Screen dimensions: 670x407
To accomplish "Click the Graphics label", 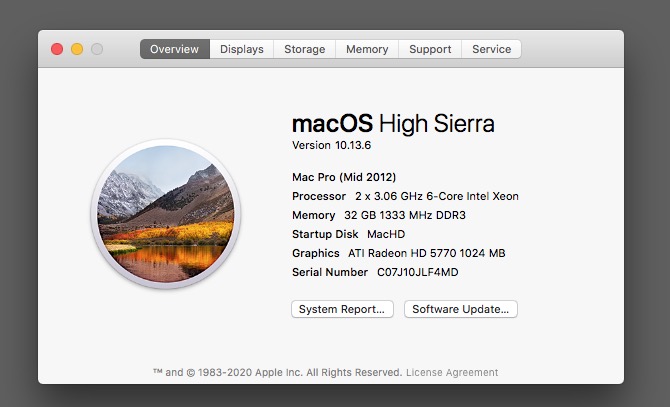I will (316, 253).
